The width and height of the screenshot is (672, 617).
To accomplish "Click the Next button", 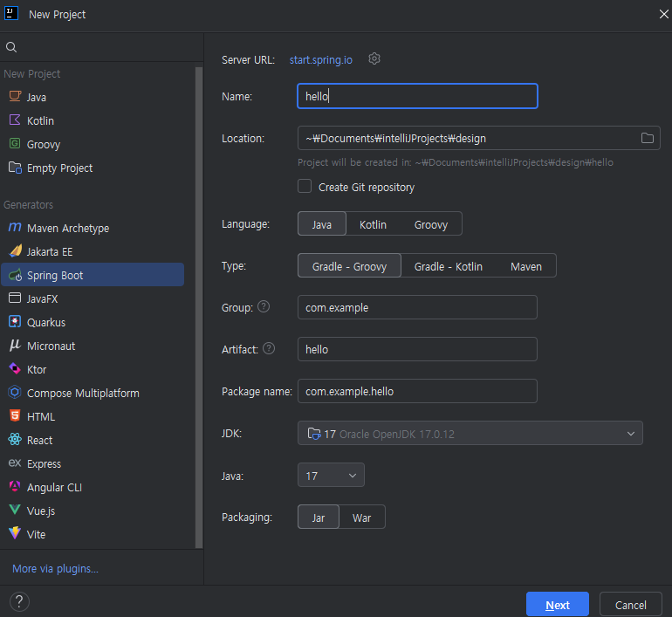I will click(x=558, y=605).
